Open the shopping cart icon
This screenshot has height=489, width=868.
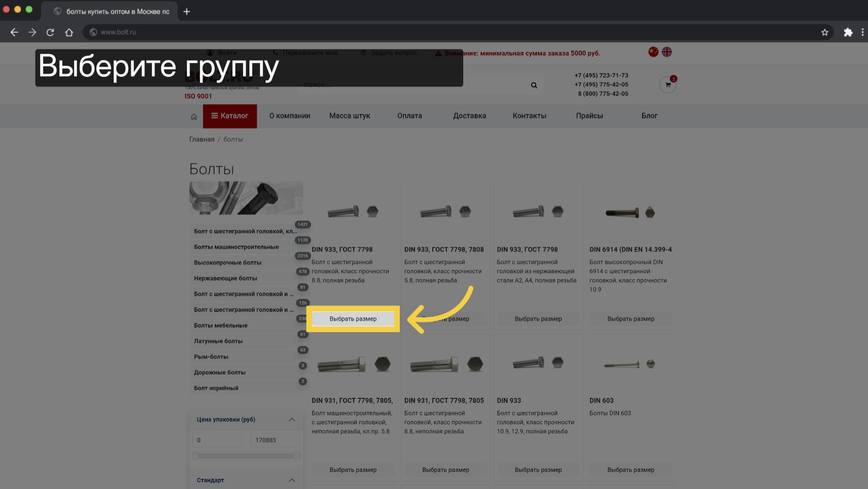668,85
